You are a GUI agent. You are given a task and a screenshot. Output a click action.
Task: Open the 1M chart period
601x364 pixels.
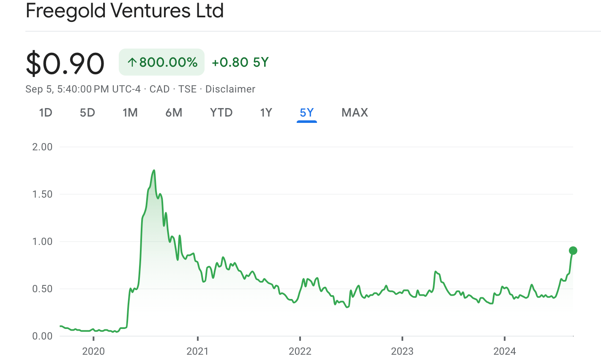130,112
